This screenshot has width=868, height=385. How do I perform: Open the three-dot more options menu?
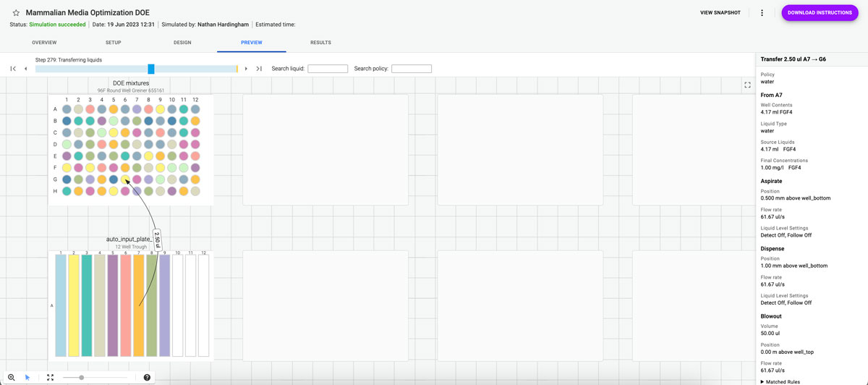[x=762, y=13]
